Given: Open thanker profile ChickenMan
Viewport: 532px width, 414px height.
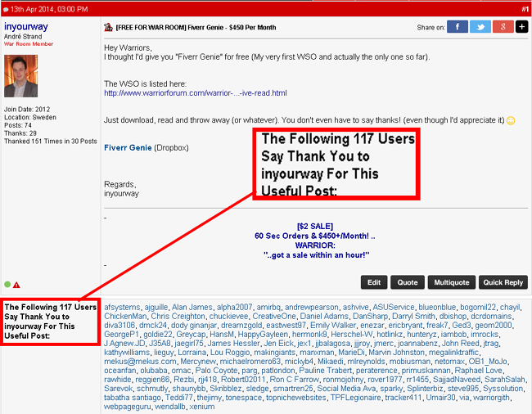Looking at the screenshot, I should tap(125, 317).
